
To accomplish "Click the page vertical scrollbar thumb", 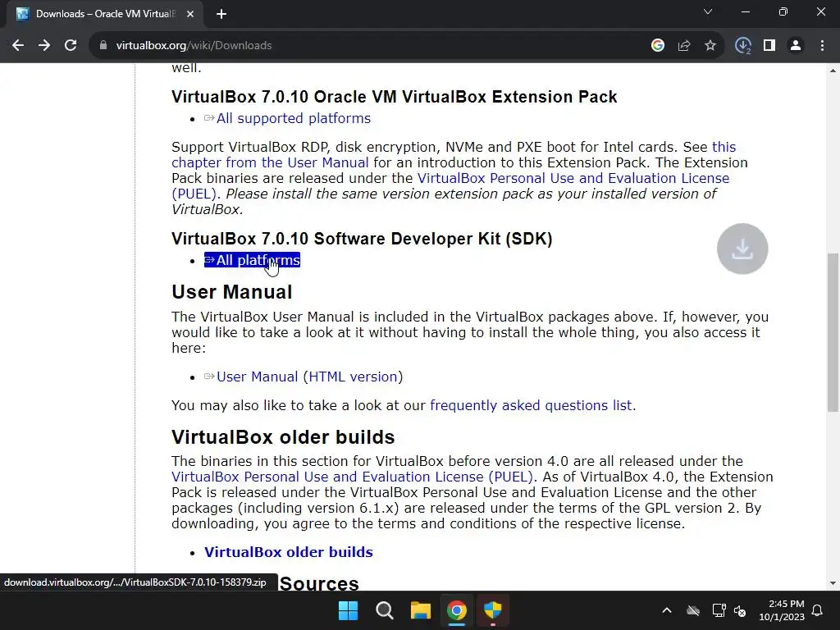I will tap(833, 332).
